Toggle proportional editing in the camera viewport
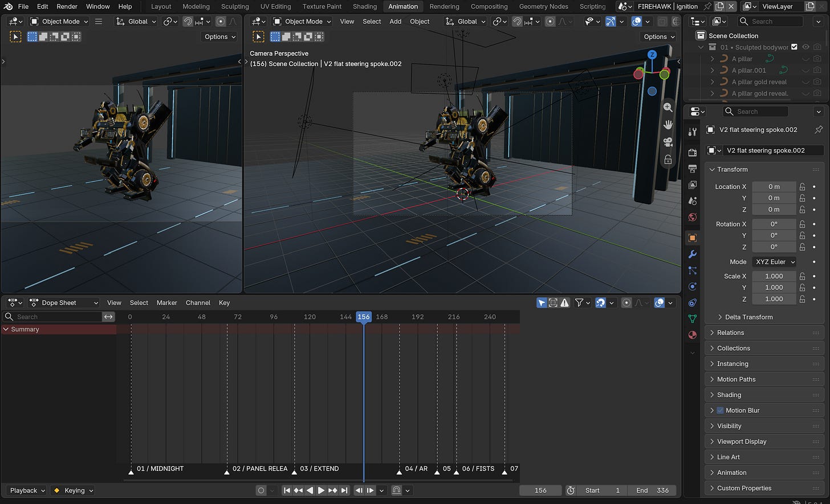This screenshot has width=830, height=504. [550, 22]
